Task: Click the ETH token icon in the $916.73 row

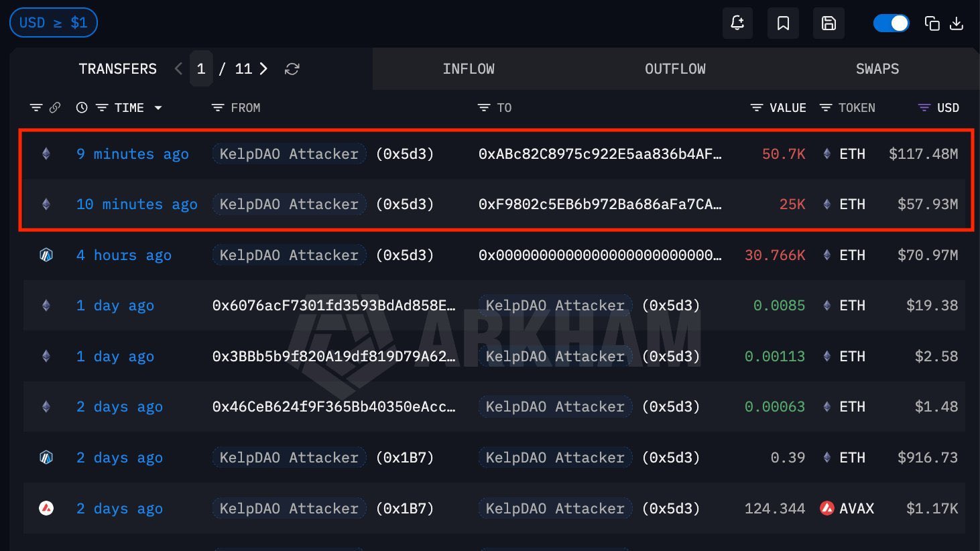Action: point(827,458)
